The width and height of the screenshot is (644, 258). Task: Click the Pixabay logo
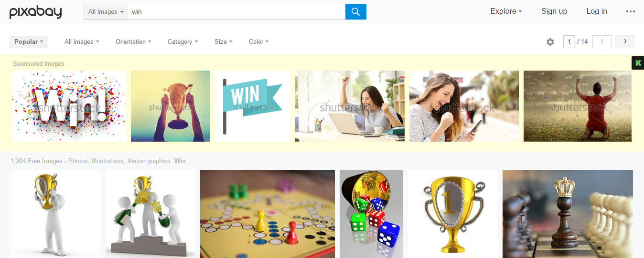36,11
